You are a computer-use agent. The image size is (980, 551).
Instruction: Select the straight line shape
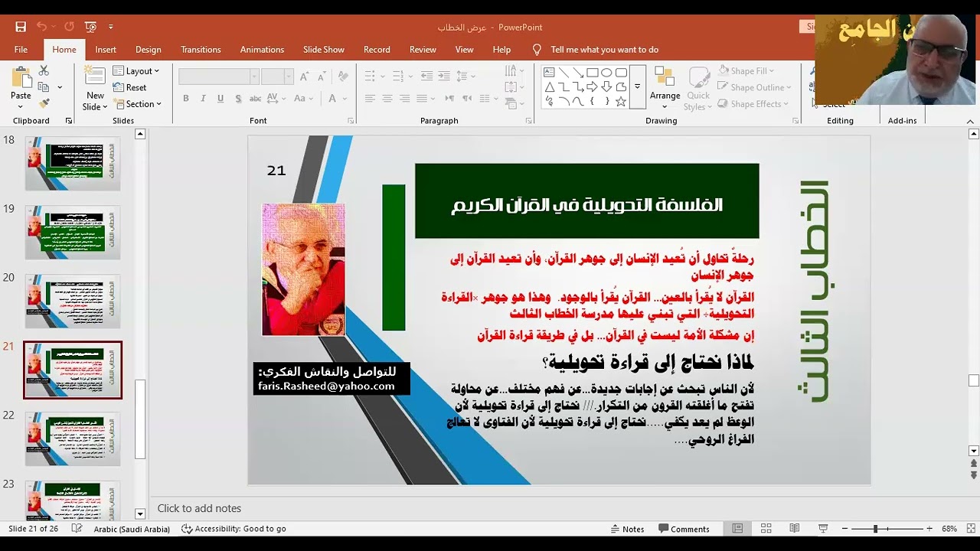pyautogui.click(x=563, y=73)
